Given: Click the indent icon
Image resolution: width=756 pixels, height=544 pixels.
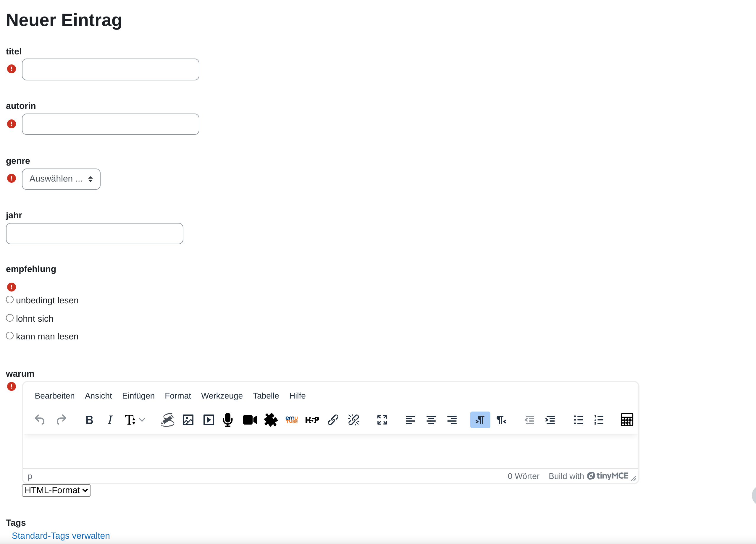Looking at the screenshot, I should point(550,420).
